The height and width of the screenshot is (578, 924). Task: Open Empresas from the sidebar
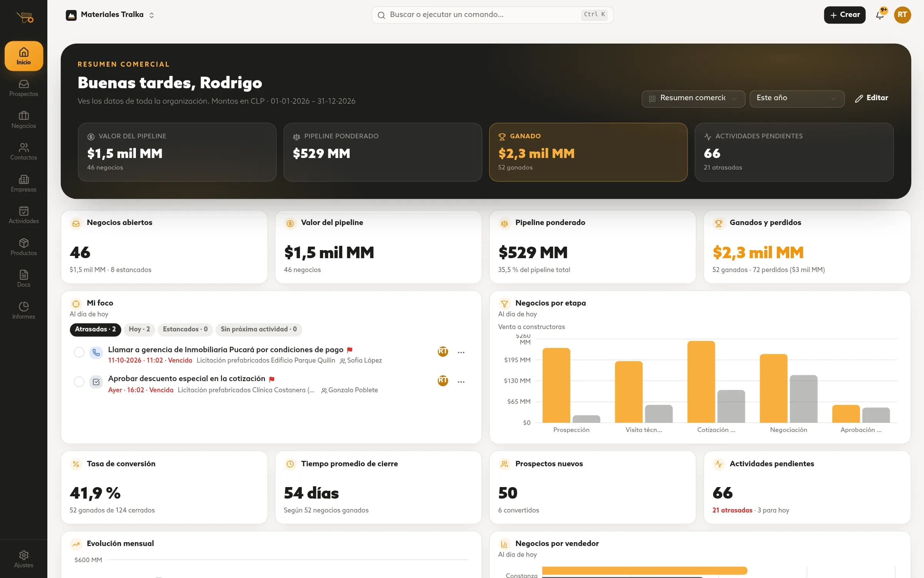point(23,183)
